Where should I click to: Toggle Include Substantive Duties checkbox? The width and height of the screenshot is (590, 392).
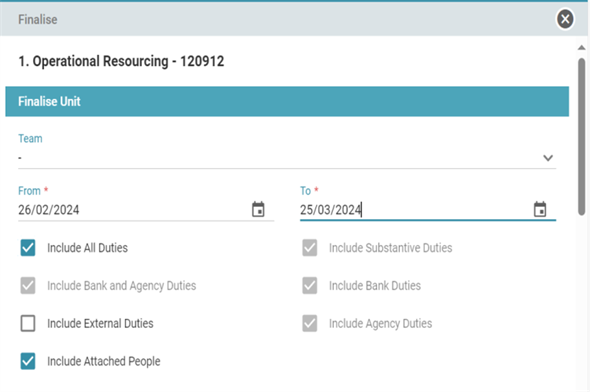(x=310, y=248)
